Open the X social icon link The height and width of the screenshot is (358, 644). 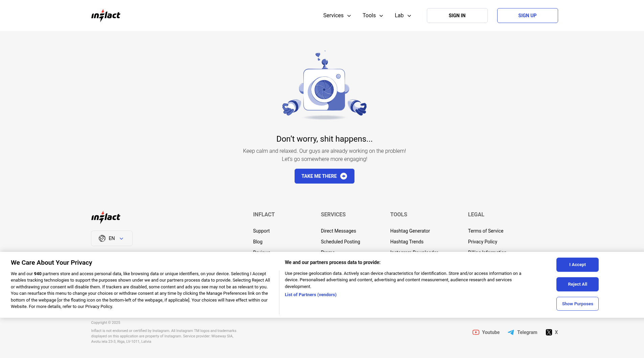549,332
